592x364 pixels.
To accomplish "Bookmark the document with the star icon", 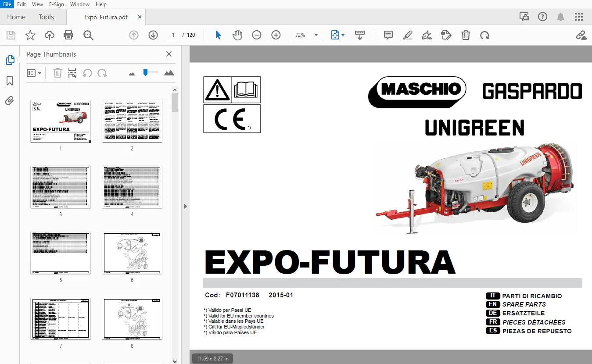I will (x=30, y=35).
